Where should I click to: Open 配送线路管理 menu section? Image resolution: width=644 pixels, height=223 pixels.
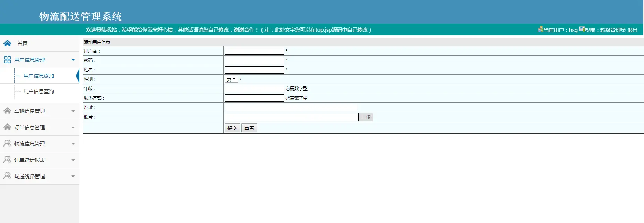click(x=40, y=176)
